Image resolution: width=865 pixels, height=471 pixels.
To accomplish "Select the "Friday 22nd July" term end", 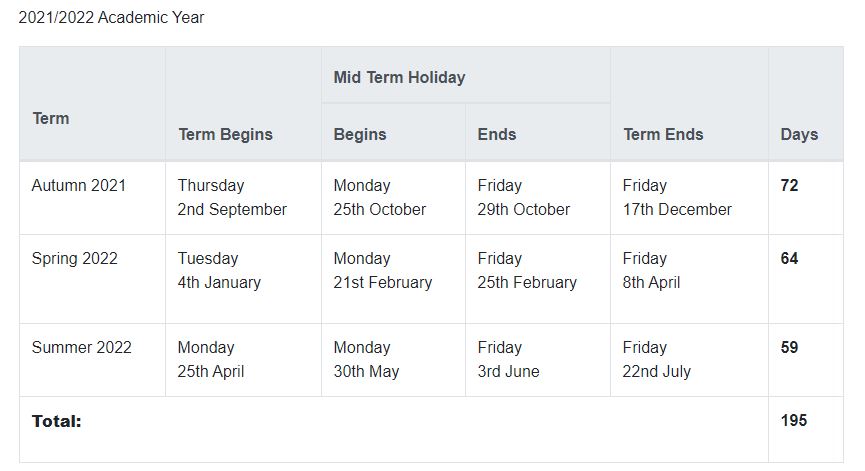I will pyautogui.click(x=656, y=360).
